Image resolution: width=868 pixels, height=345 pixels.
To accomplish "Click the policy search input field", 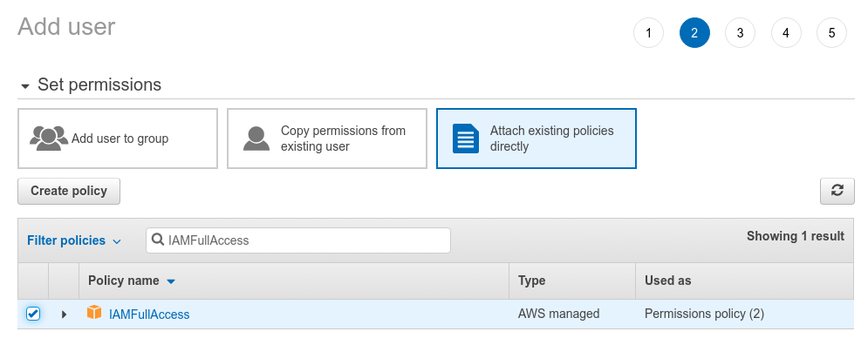I will [x=298, y=240].
